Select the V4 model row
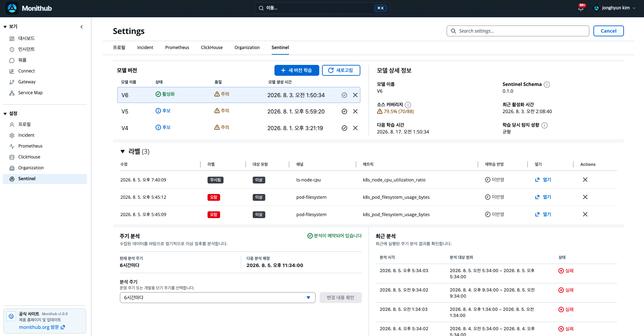644x336 pixels. click(x=238, y=128)
